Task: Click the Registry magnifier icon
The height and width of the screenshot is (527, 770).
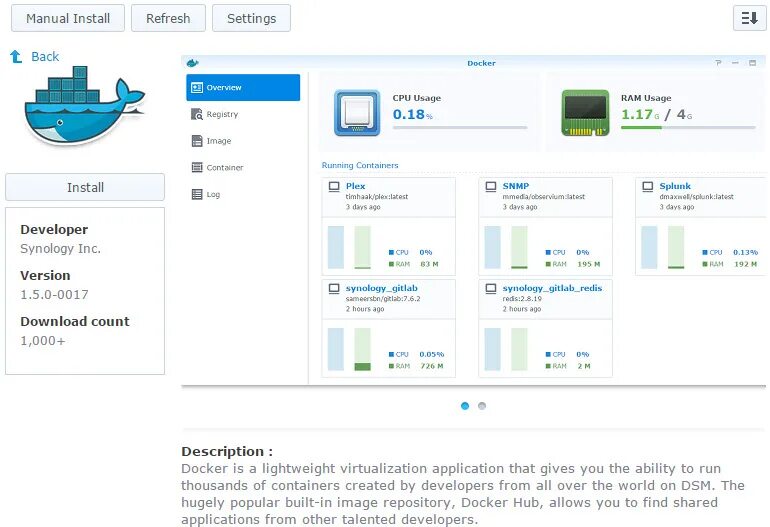Action: click(x=197, y=114)
